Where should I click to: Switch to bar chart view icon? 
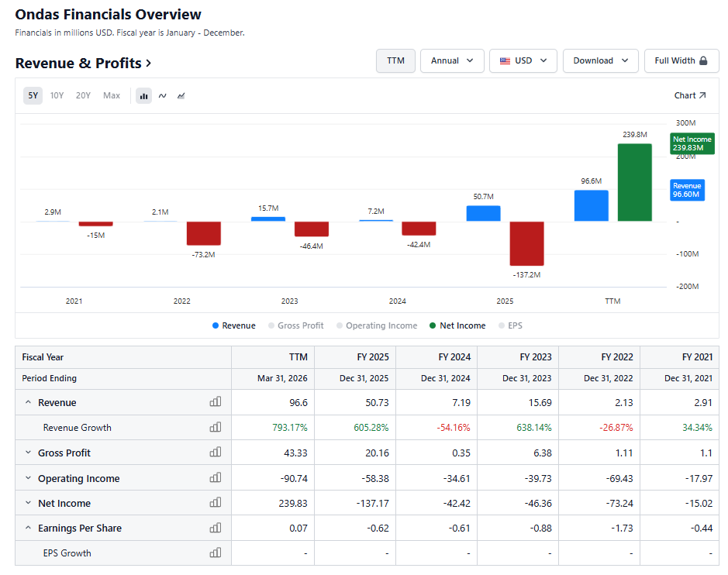click(143, 96)
